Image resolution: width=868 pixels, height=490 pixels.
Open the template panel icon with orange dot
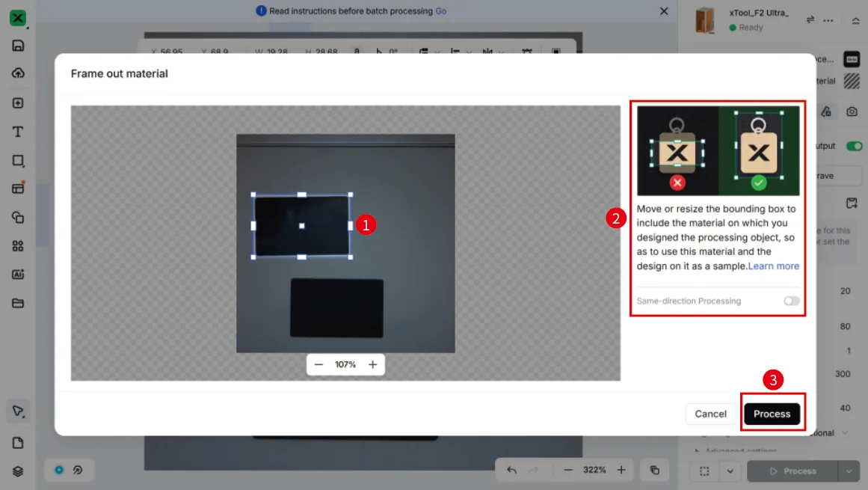pyautogui.click(x=18, y=188)
